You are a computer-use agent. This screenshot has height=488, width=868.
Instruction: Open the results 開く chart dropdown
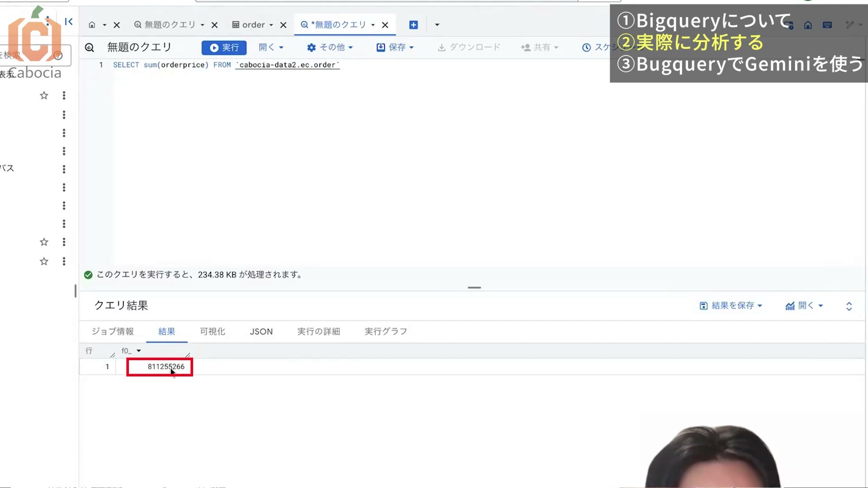pos(804,306)
